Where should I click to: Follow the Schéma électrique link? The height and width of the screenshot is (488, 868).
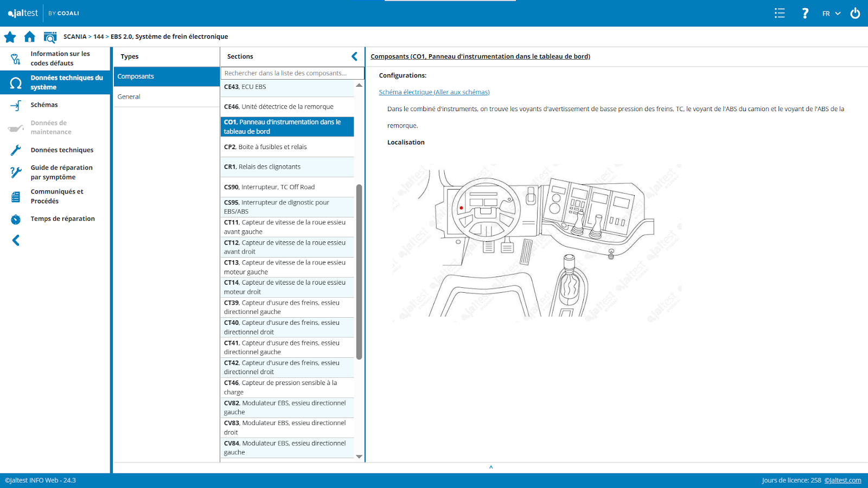coord(434,92)
